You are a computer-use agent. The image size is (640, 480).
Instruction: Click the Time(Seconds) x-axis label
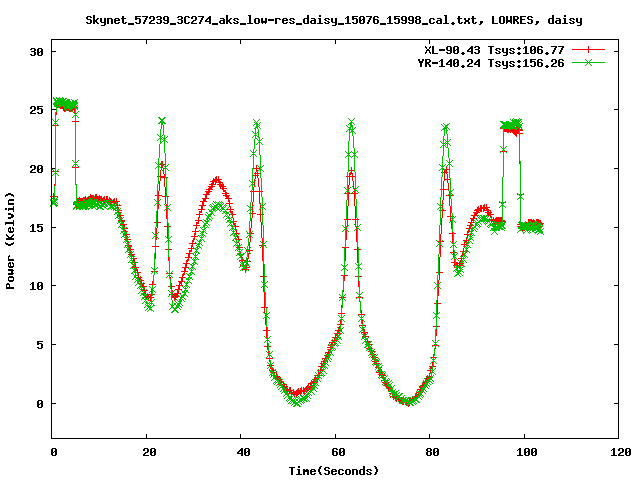333,471
